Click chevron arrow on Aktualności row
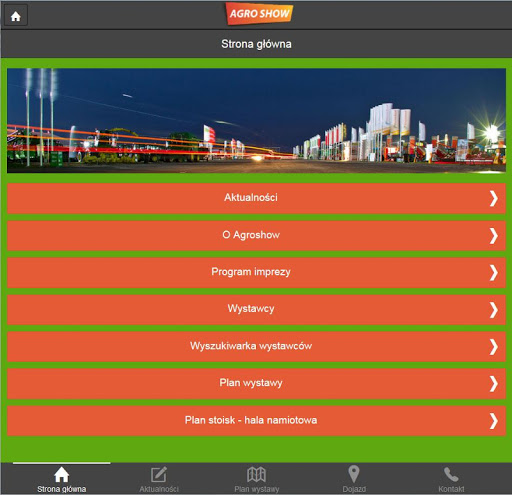This screenshot has width=512, height=495. point(494,199)
